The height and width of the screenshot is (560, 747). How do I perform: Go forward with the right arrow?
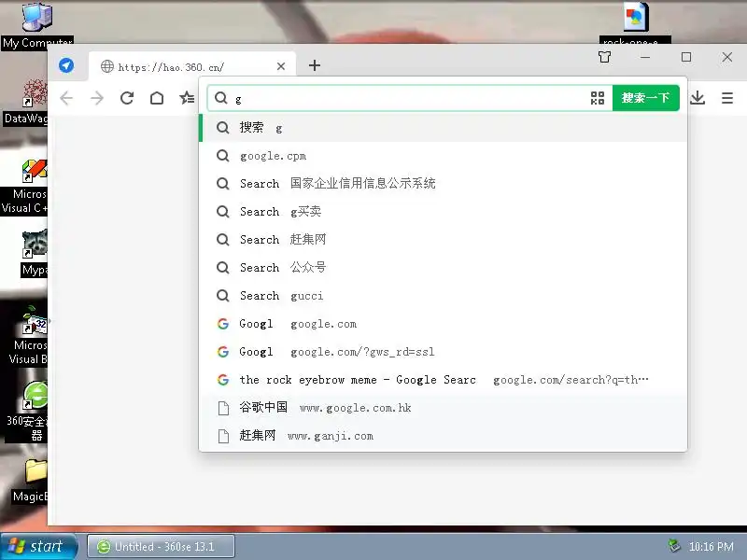(x=97, y=98)
